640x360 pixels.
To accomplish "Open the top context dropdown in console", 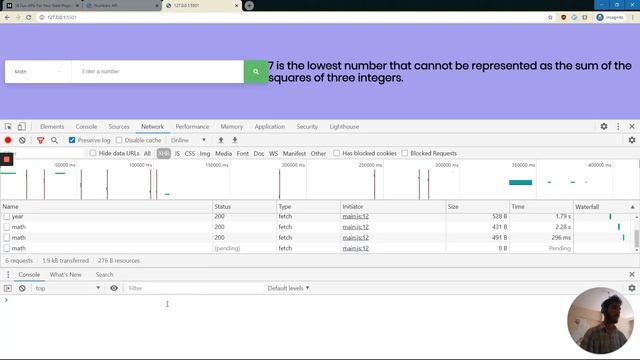I will 67,288.
